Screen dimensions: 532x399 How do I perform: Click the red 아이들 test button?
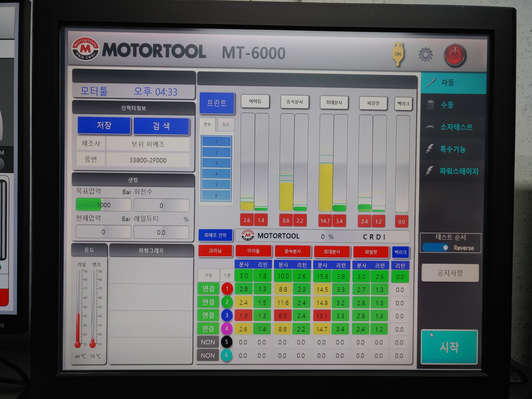[253, 251]
